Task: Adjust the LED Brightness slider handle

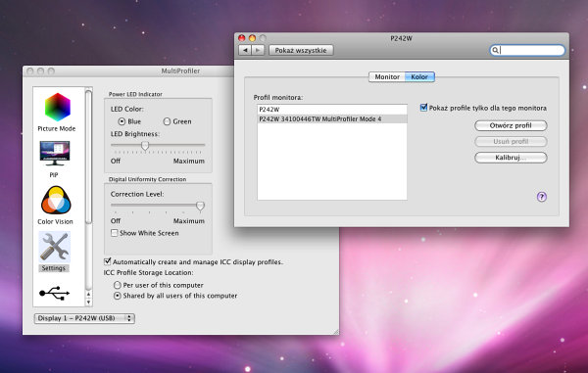Action: click(145, 146)
